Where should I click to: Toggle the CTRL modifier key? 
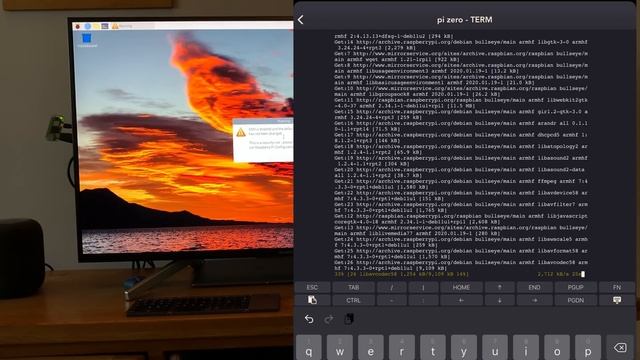pyautogui.click(x=353, y=300)
